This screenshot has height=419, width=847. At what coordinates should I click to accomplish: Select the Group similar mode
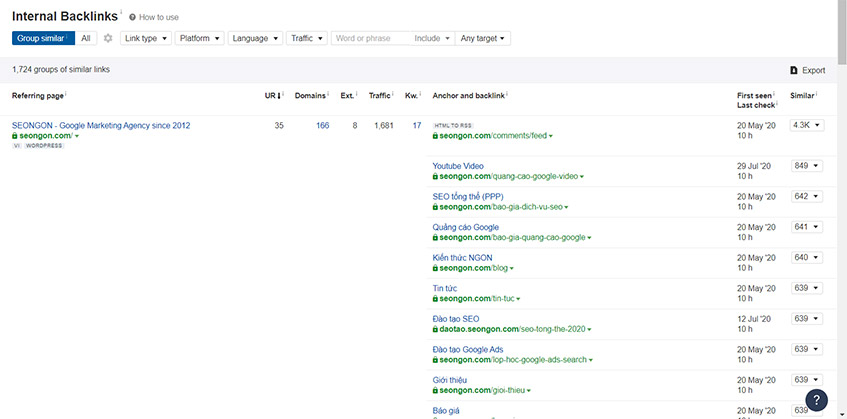point(43,38)
